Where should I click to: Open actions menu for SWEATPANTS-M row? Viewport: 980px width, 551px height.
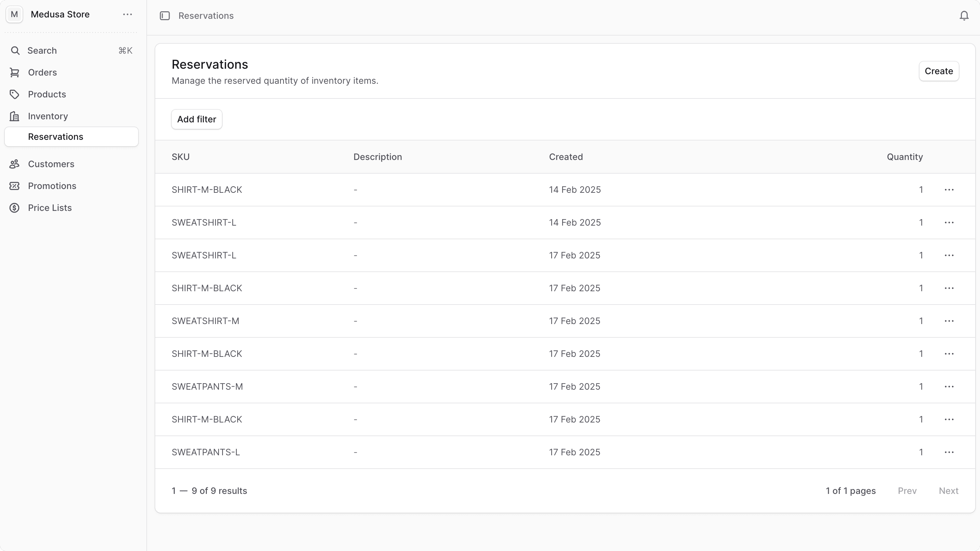[x=949, y=386]
